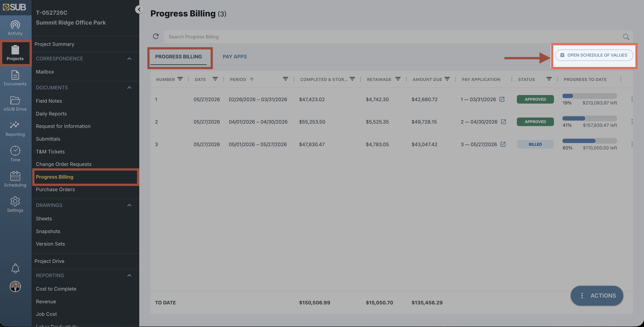Open Mailbox in the sidebar

pyautogui.click(x=45, y=72)
